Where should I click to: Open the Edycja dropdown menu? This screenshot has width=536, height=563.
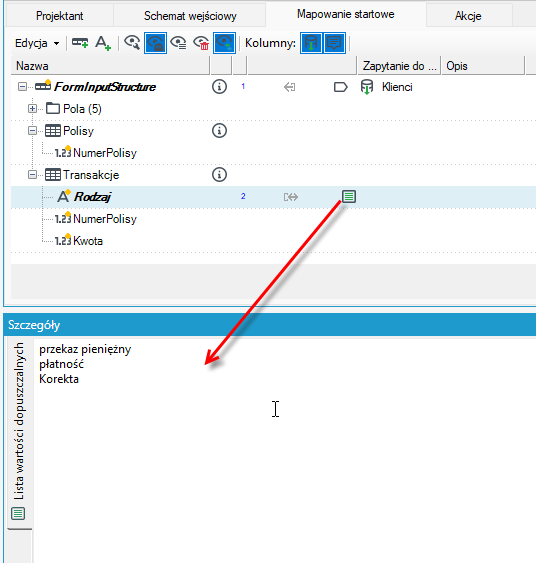[x=37, y=43]
